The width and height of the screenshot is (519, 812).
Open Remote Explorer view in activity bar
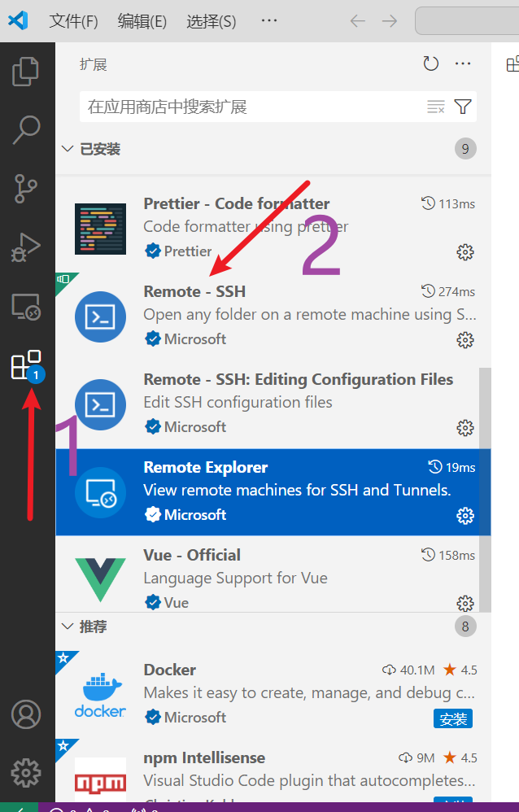coord(25,307)
